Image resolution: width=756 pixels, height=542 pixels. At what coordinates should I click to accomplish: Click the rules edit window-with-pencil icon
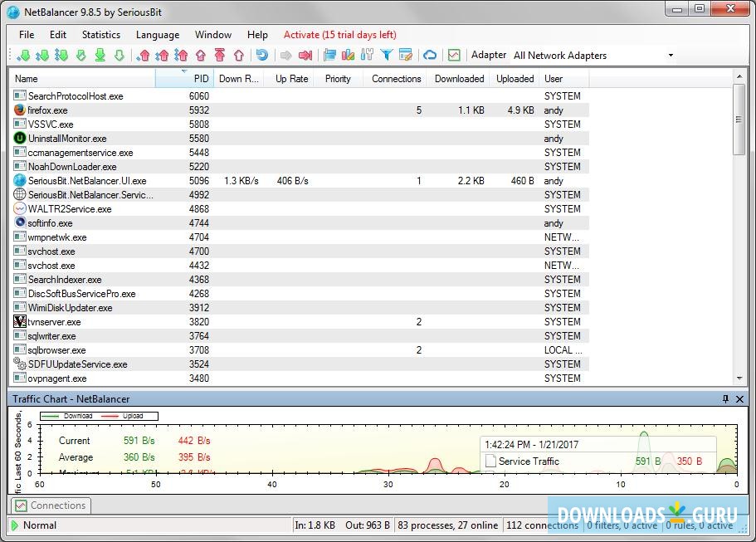[406, 55]
